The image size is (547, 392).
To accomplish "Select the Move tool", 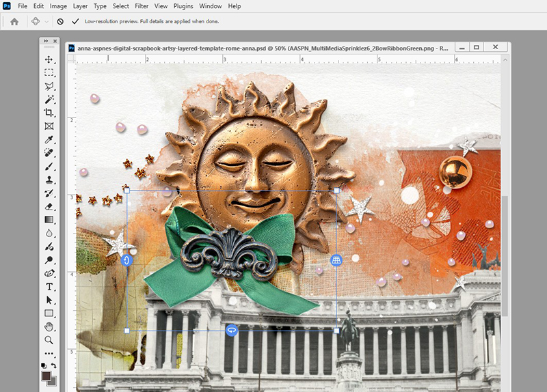I will tap(49, 59).
